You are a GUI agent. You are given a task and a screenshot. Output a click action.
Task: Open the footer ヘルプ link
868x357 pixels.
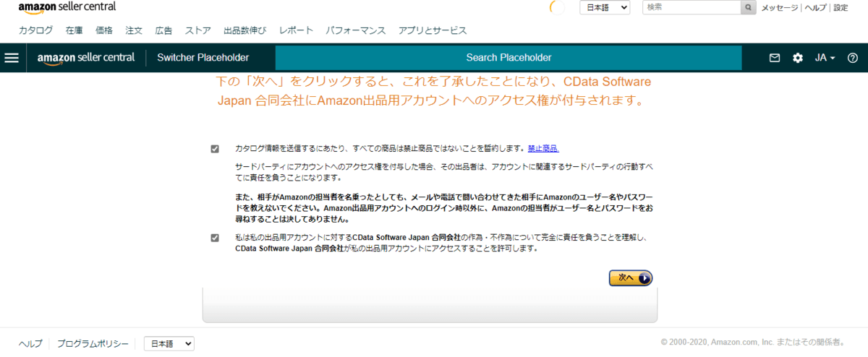[30, 344]
